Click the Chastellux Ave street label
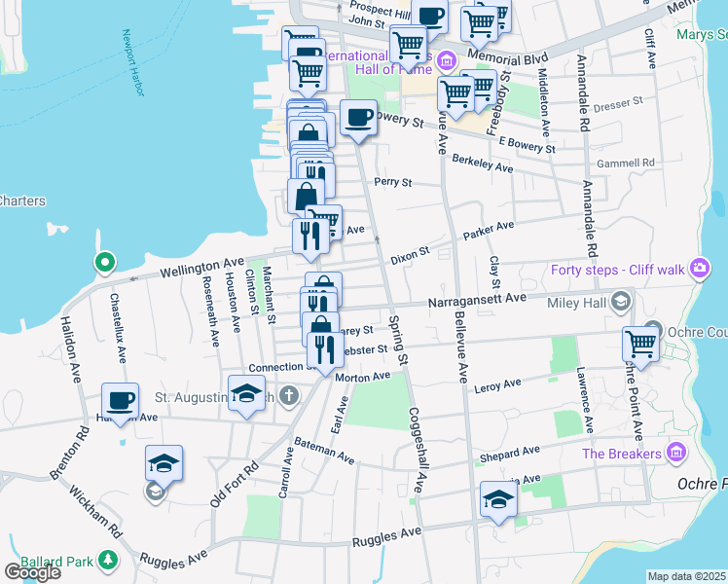 tap(118, 328)
